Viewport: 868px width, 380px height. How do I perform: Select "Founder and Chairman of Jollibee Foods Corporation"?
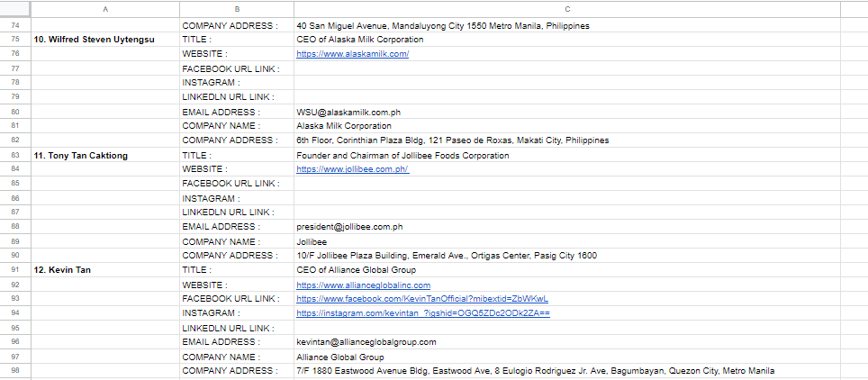click(x=567, y=155)
